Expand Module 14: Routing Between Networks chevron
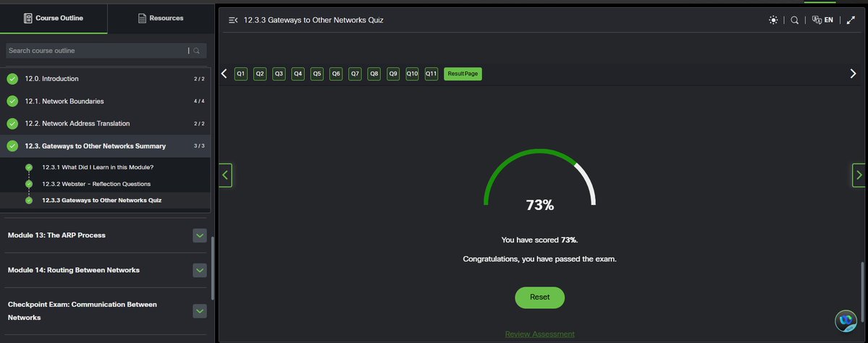Screen dimensions: 868x343 coord(199,270)
